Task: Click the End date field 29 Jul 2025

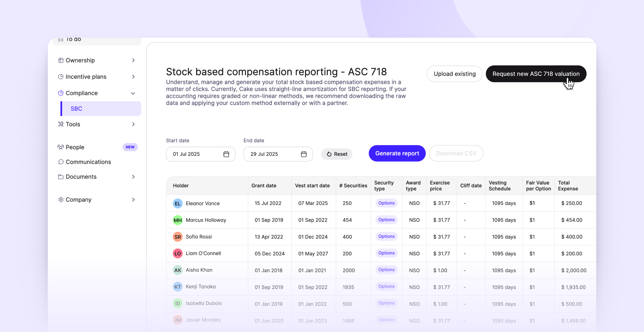Action: coord(278,154)
